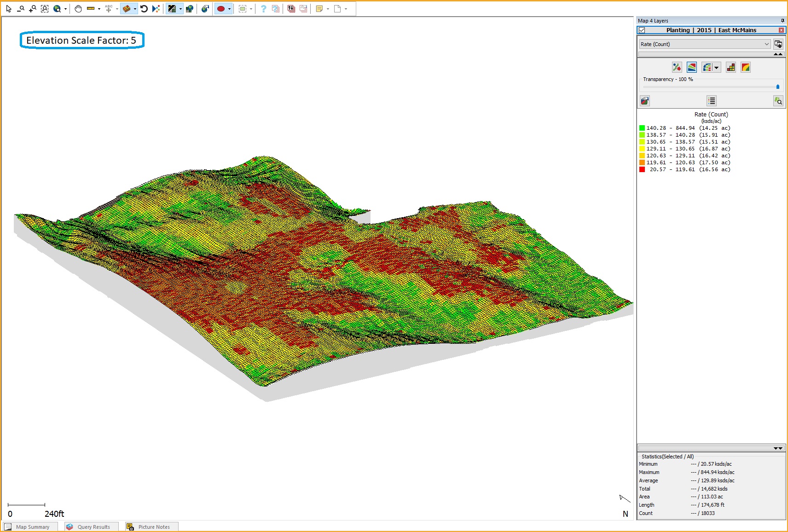Adjust the Transparency slider handle
The width and height of the screenshot is (788, 532).
click(x=778, y=87)
